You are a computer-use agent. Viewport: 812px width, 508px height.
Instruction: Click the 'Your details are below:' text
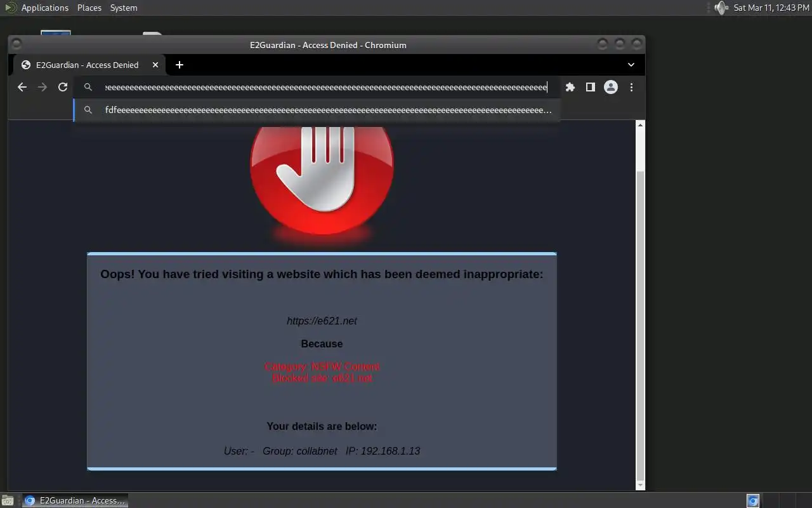[322, 426]
